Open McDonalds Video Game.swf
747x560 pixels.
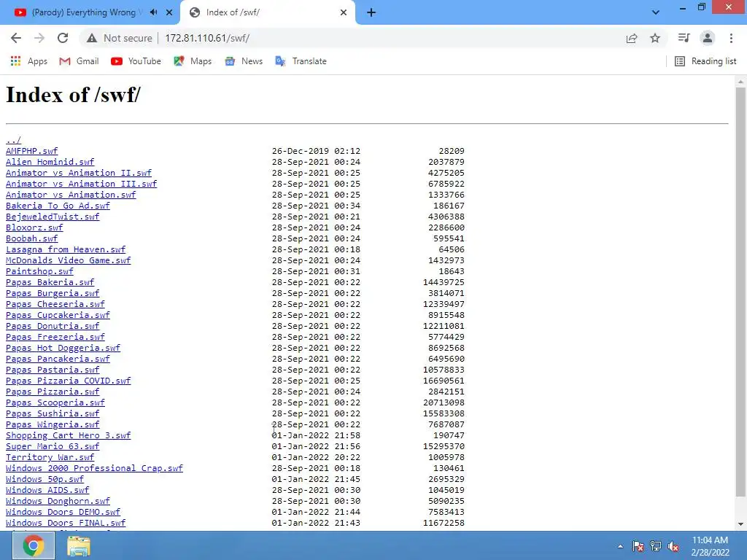pos(68,260)
